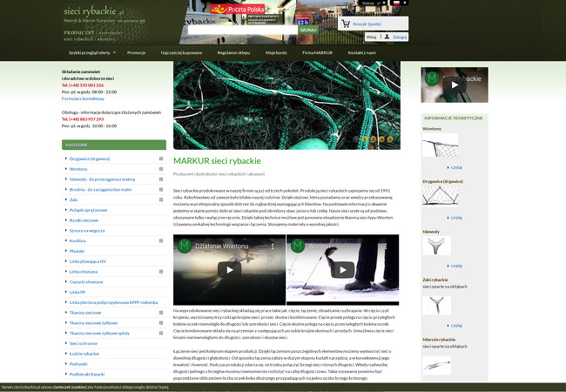566x392 pixels.
Task: Click the Żaki rybackie thumbnail image
Action: [x=436, y=306]
